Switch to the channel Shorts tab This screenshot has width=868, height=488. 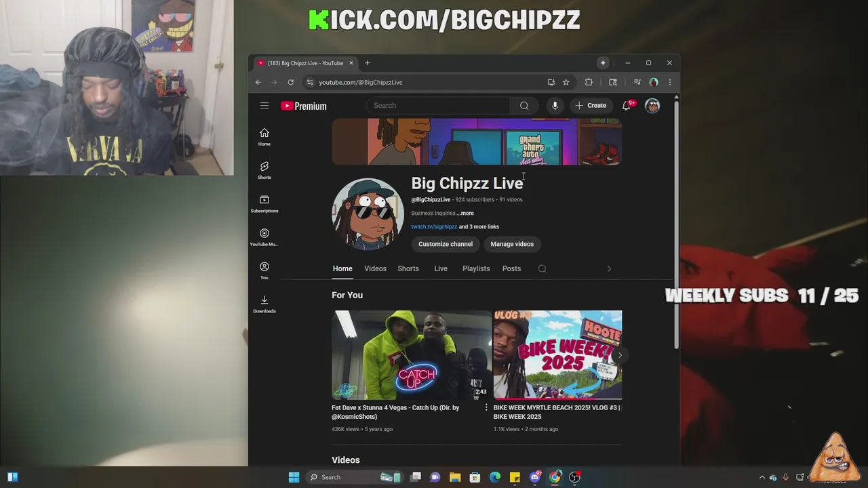click(x=408, y=269)
